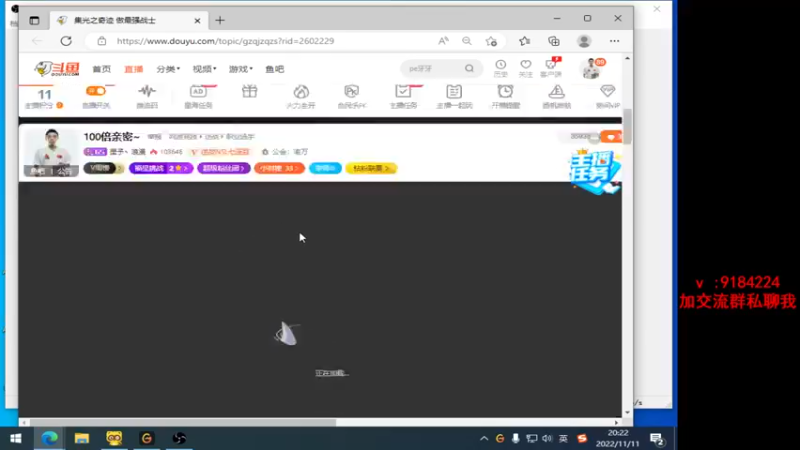This screenshot has height=450, width=800.
Task: Open the orange pill showing 33
Action: coord(279,168)
